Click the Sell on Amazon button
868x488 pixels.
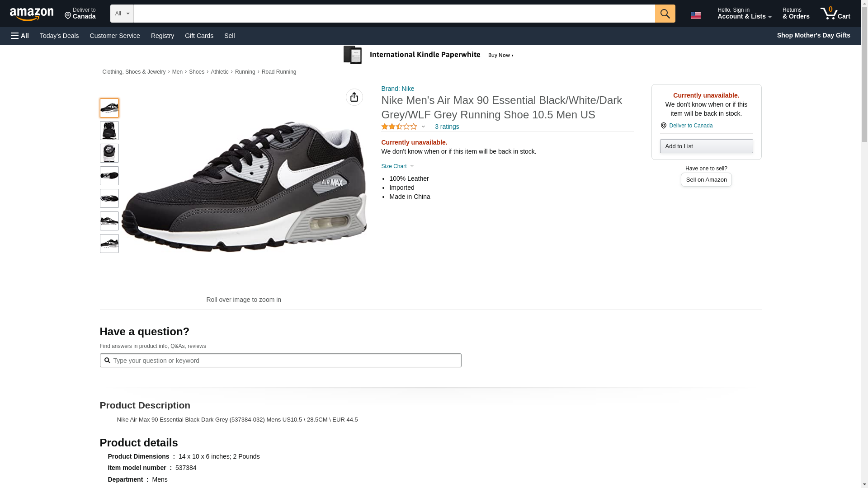[706, 180]
